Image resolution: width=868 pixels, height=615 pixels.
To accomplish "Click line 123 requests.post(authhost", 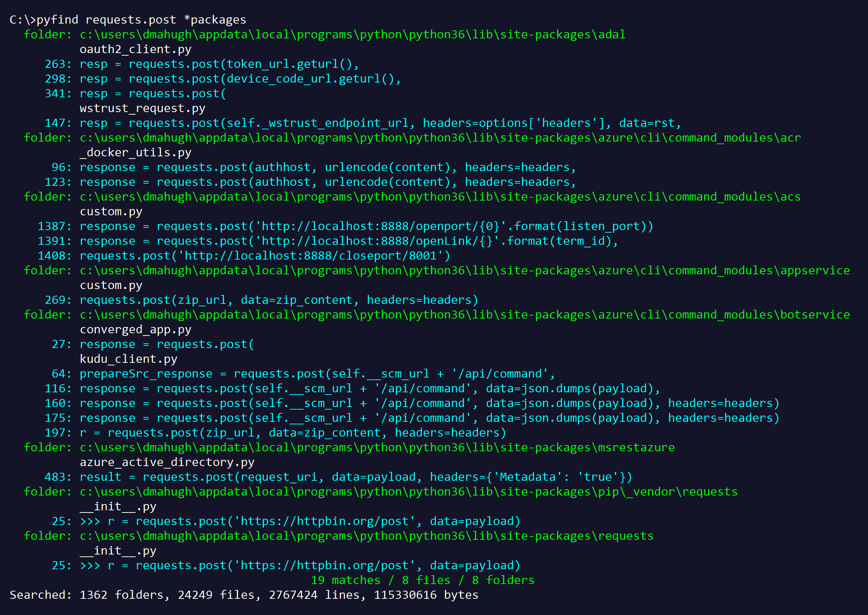I will coord(310,182).
